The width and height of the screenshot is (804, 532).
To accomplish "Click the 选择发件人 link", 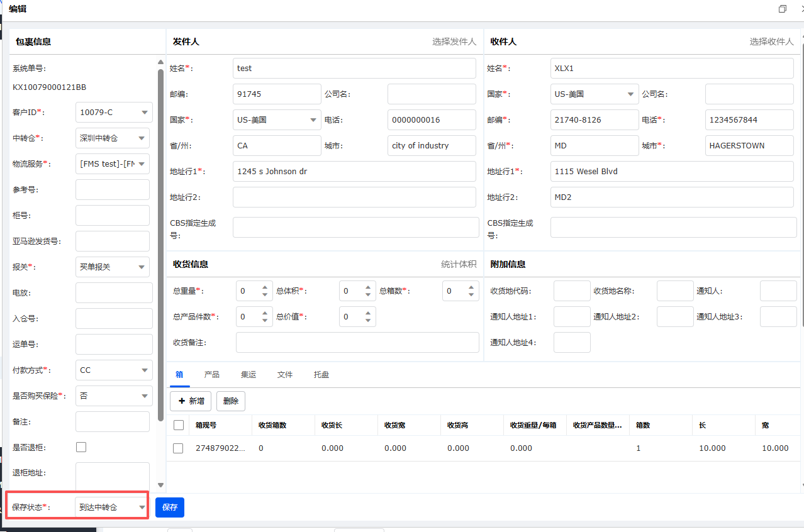I will 454,42.
